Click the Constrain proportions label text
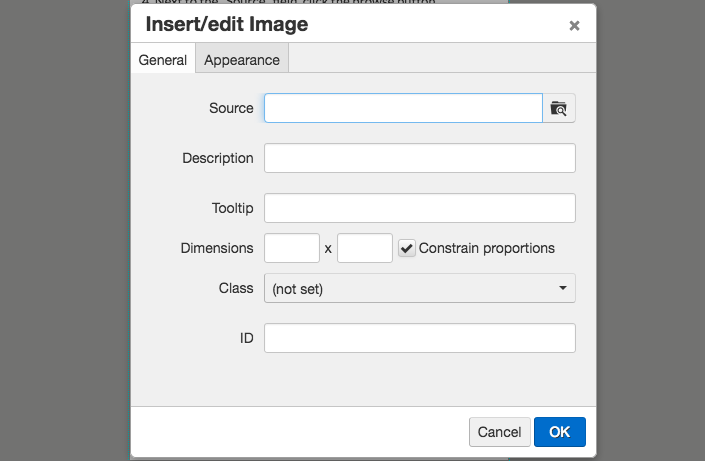 pyautogui.click(x=486, y=248)
